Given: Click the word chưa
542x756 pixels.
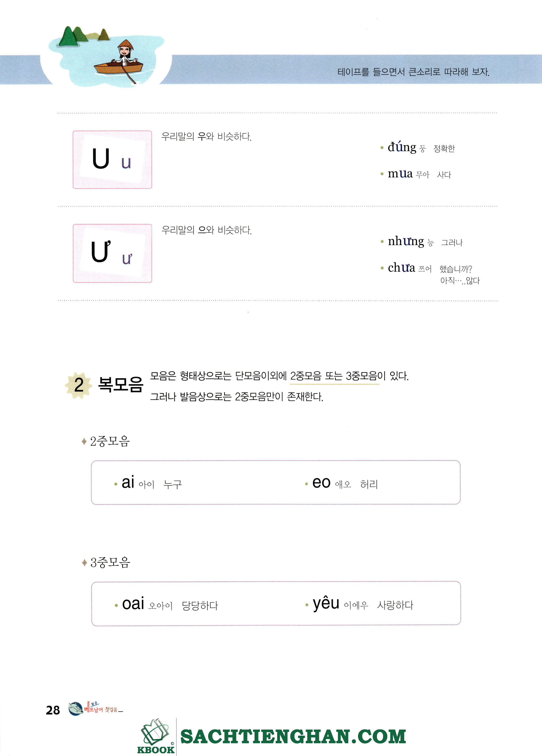Looking at the screenshot, I should [x=402, y=267].
